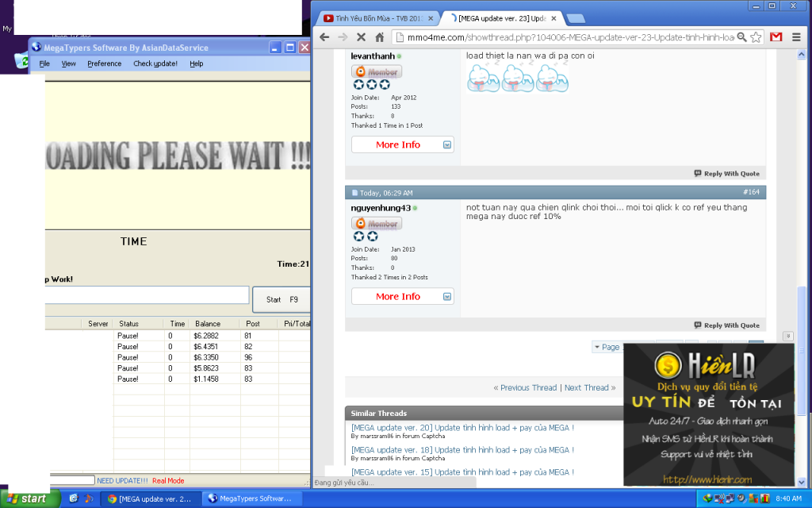
Task: Click Check update! in MegaTypers menu bar
Action: coord(155,63)
